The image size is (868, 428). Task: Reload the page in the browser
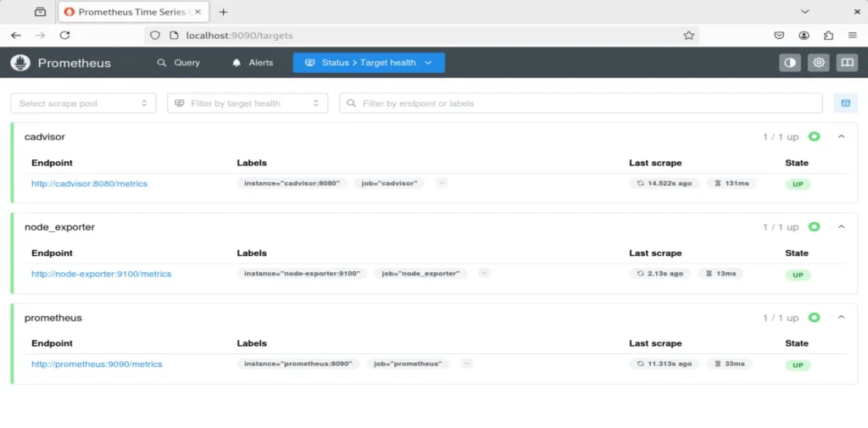point(64,36)
